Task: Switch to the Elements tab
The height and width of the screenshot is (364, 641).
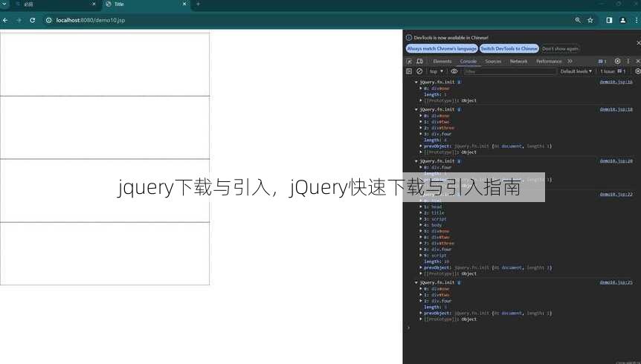Action: pyautogui.click(x=442, y=61)
